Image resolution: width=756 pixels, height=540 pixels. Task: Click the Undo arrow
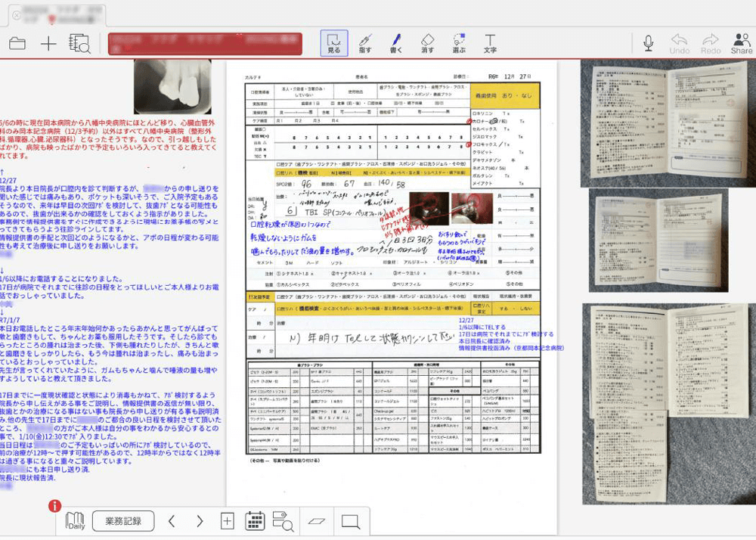click(680, 44)
